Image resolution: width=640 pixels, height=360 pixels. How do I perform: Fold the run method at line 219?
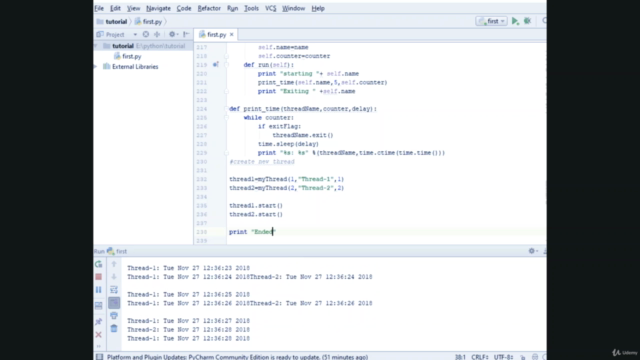point(227,65)
